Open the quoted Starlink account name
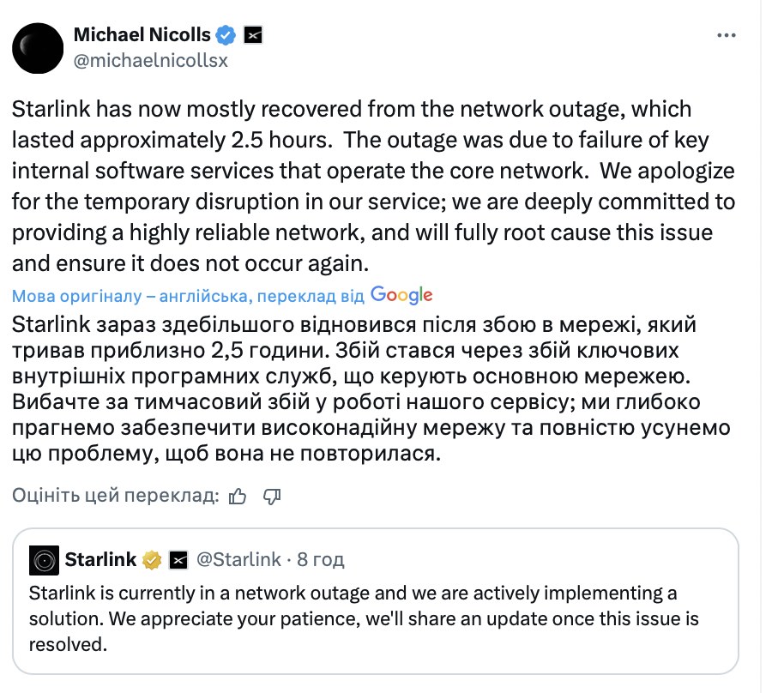 pos(100,559)
